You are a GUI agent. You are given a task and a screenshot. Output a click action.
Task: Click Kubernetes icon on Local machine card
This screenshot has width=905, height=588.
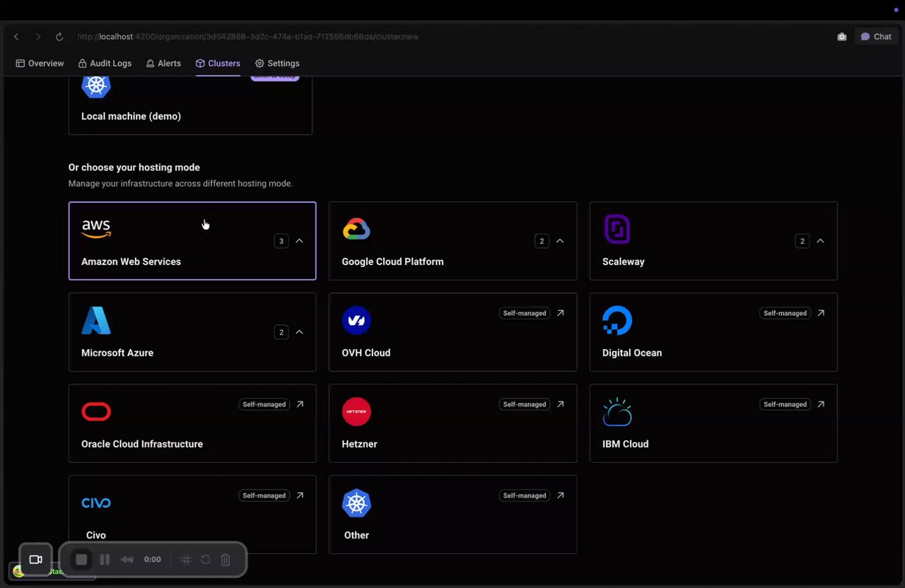(x=96, y=86)
